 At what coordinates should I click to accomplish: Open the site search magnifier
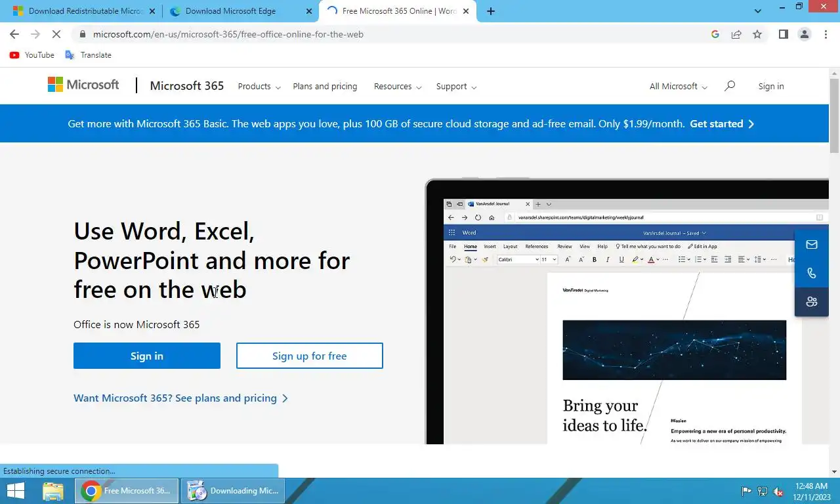click(x=730, y=86)
